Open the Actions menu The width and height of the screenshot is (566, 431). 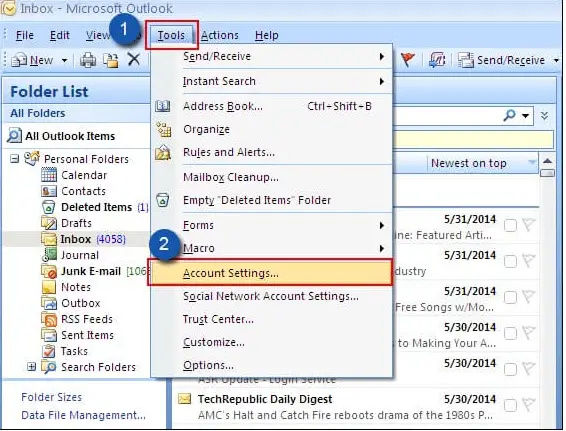coord(219,35)
